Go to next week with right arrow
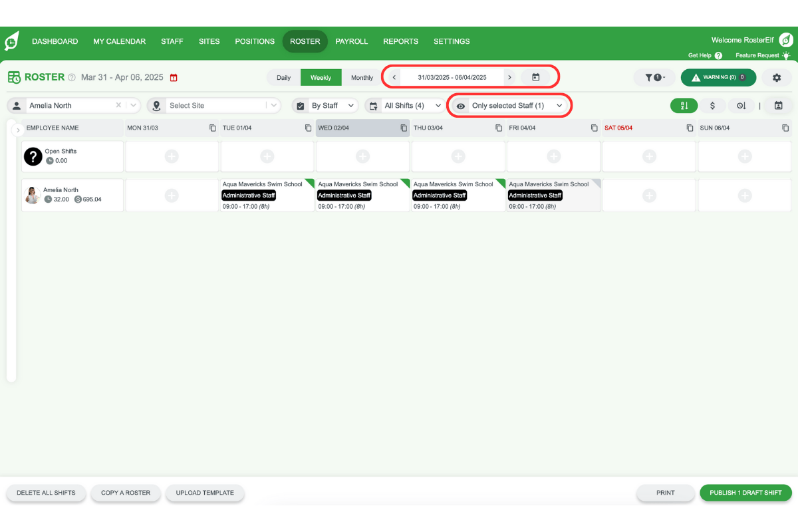Screen dimensions: 798x532 tap(509, 77)
